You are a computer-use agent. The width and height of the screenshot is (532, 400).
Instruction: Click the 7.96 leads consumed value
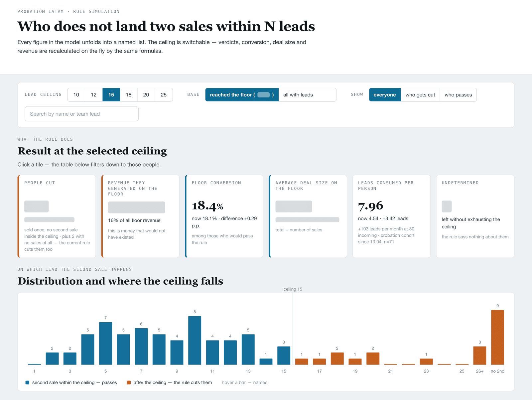(371, 206)
